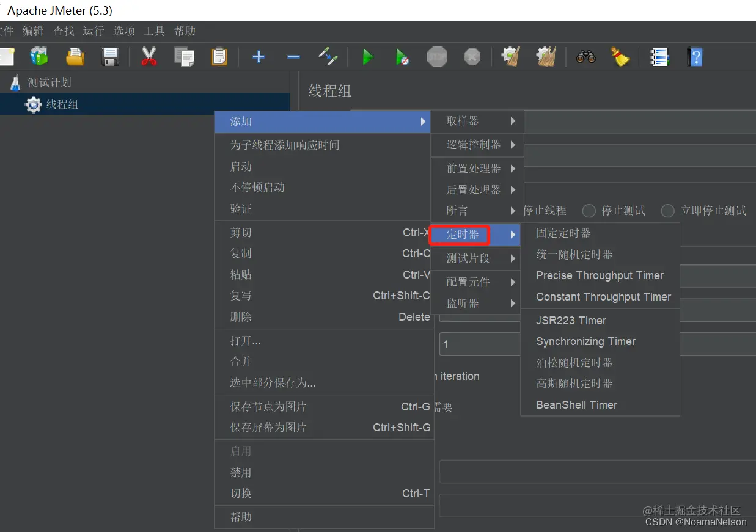The image size is (756, 532).
Task: Click the Open file folder icon
Action: [75, 57]
